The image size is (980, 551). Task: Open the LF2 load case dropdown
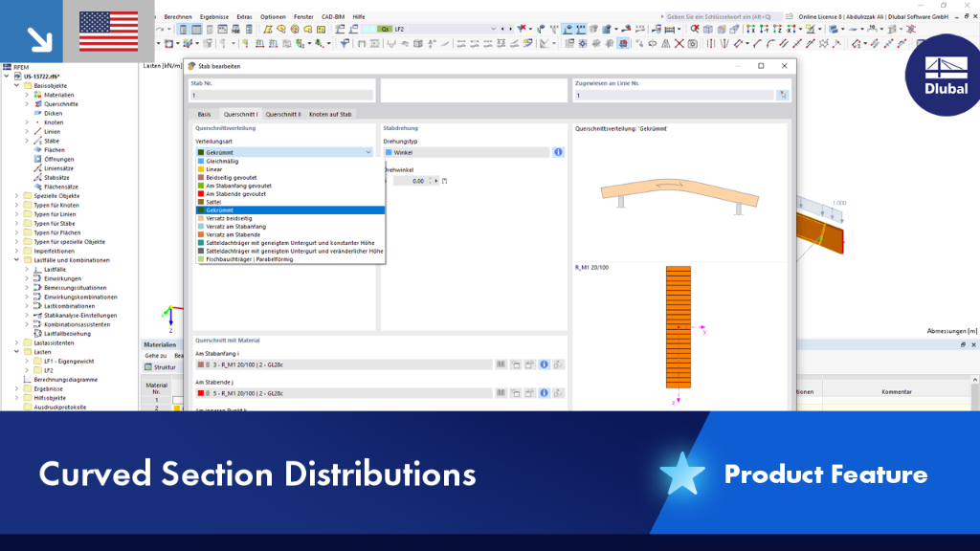click(445, 29)
